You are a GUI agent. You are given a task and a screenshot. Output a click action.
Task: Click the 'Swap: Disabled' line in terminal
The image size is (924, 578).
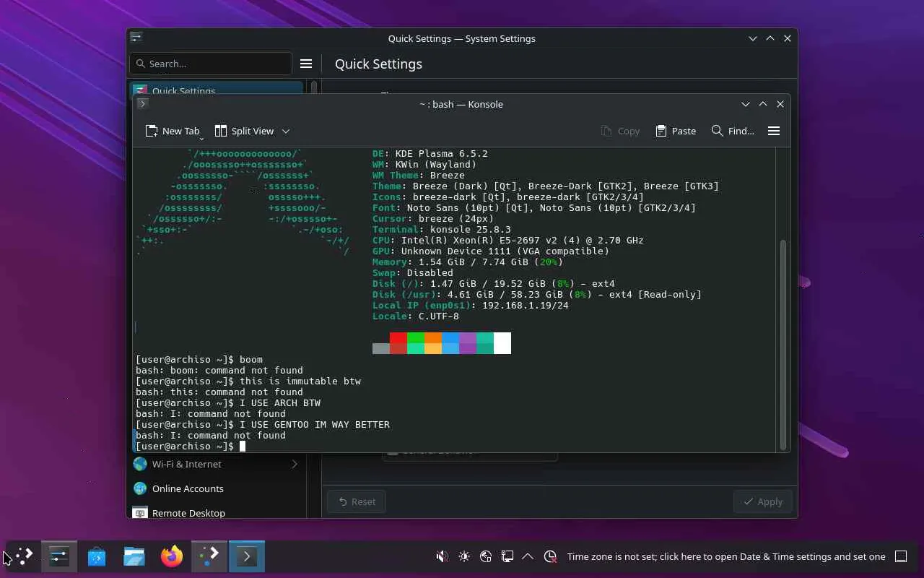coord(413,272)
